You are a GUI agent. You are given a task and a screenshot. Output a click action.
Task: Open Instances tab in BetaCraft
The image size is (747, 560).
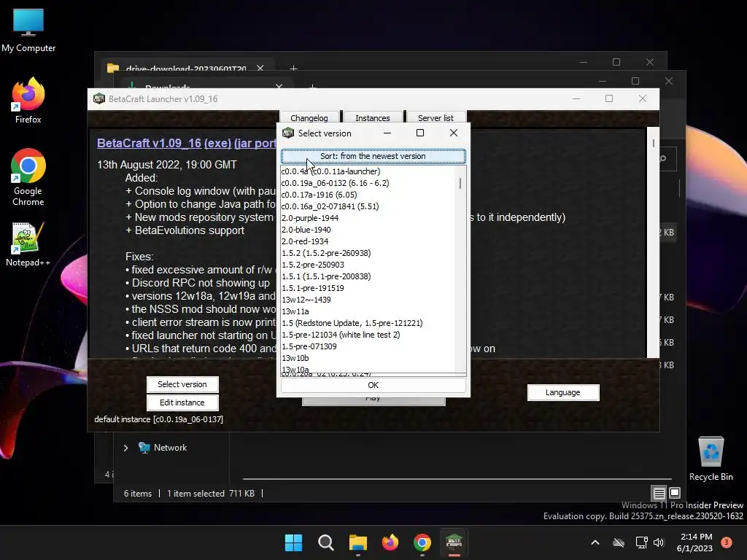coord(373,117)
